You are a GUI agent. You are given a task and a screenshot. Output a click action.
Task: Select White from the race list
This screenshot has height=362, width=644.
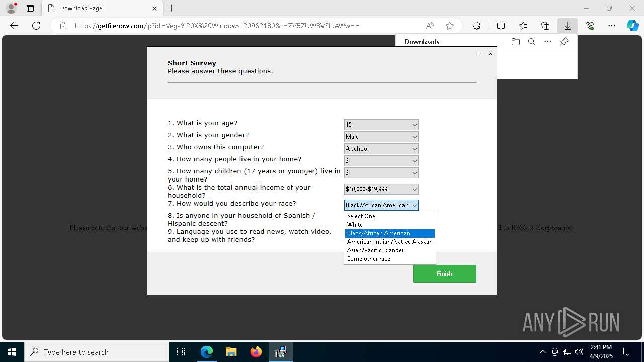point(390,225)
